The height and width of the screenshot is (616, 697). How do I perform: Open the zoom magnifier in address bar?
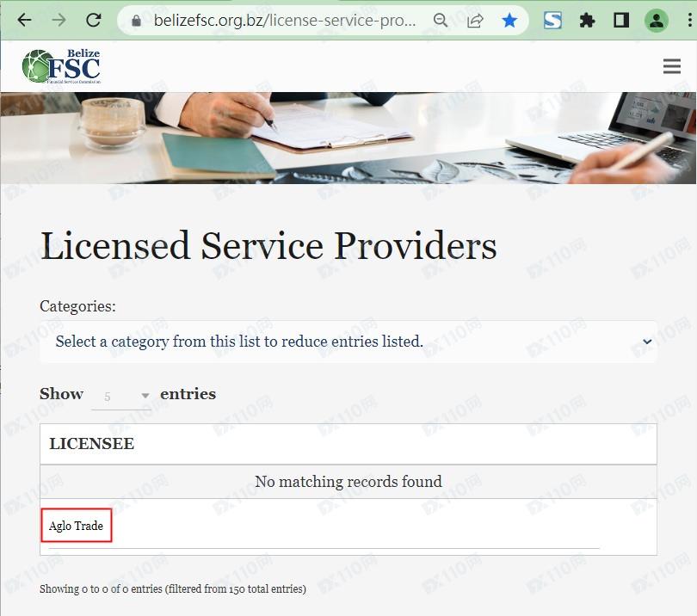tap(440, 21)
